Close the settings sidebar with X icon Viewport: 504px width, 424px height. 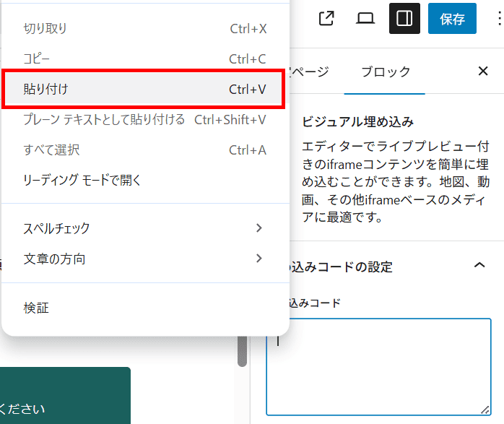pos(483,71)
